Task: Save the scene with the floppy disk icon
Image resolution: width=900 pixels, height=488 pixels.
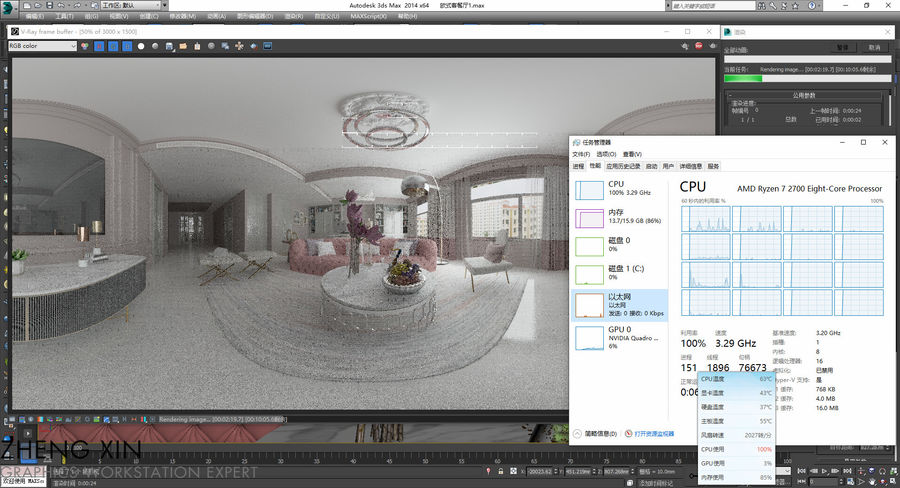Action: [49, 5]
